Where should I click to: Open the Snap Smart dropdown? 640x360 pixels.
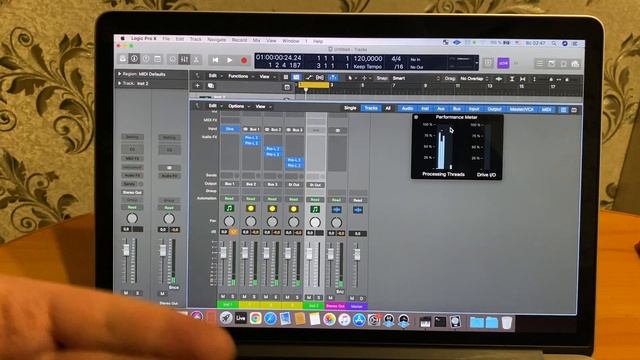pyautogui.click(x=416, y=78)
